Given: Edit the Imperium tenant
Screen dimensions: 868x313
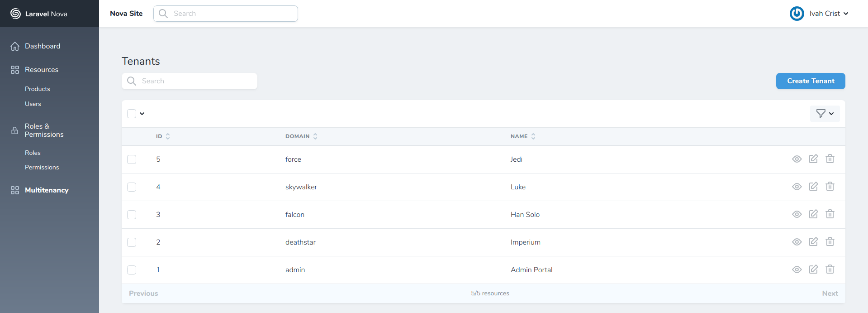Looking at the screenshot, I should pos(813,241).
